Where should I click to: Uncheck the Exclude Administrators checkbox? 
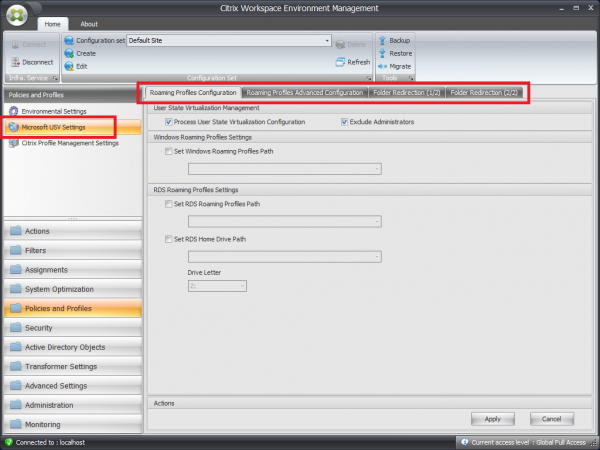point(345,122)
